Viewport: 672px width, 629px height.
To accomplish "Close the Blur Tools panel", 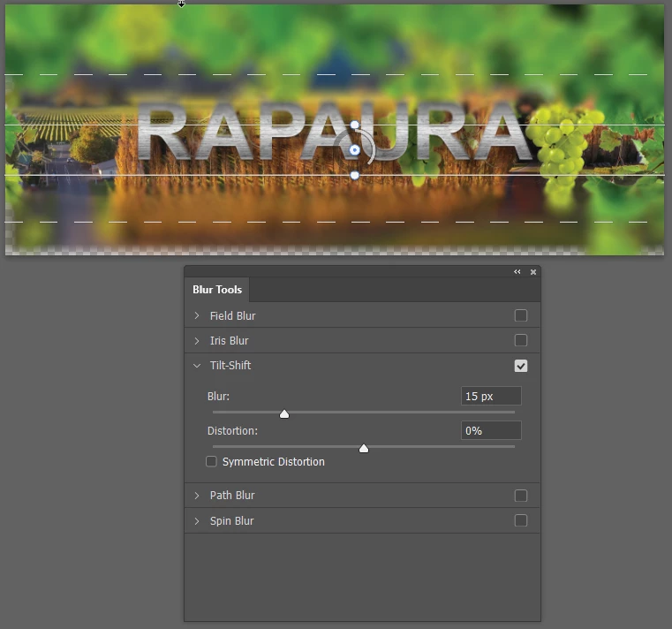I will [x=533, y=272].
